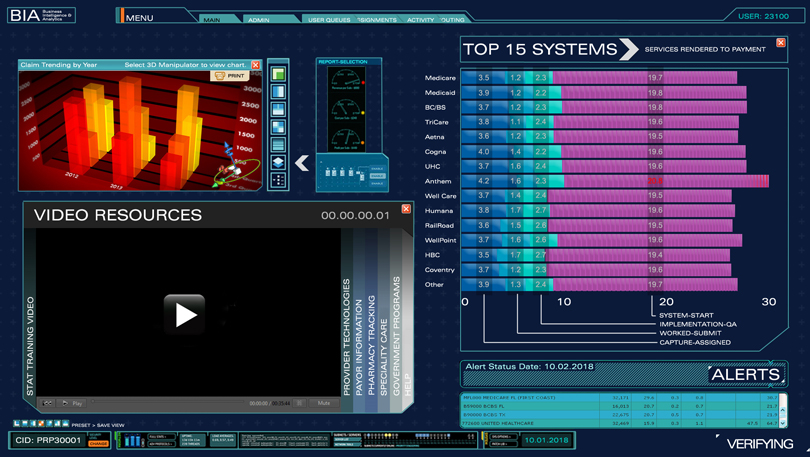
Task: Open the ROUTING tab
Action: 453,20
